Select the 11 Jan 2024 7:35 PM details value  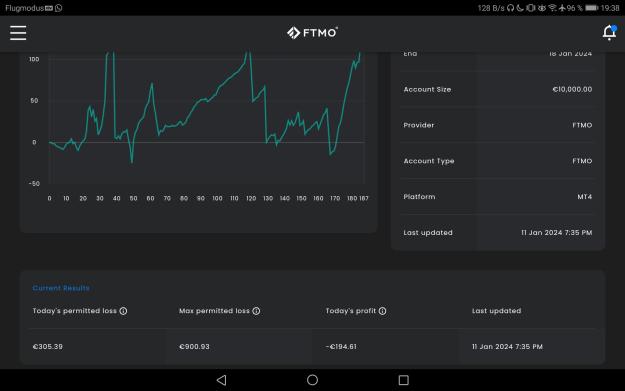point(556,233)
